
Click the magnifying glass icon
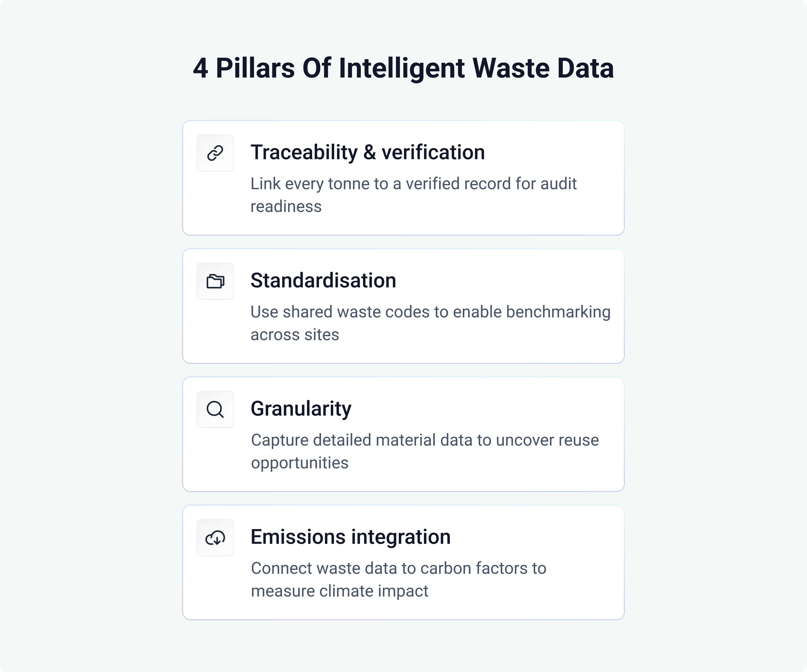(215, 409)
